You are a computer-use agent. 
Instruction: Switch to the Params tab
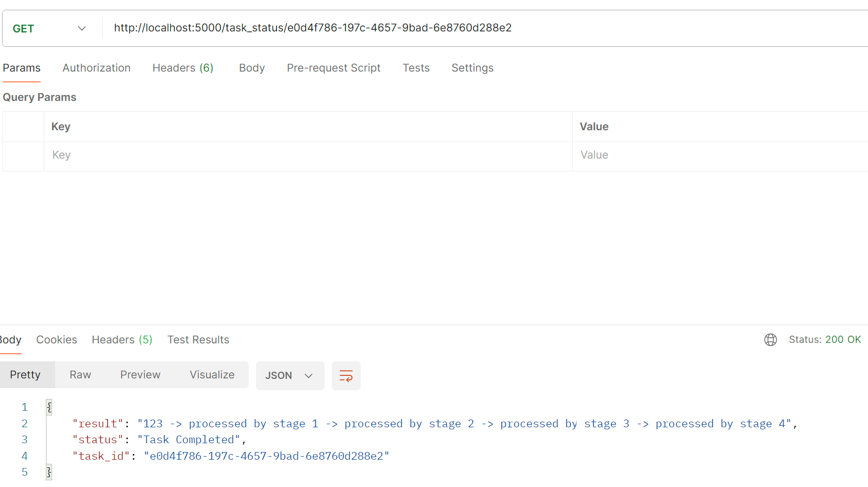[22, 68]
